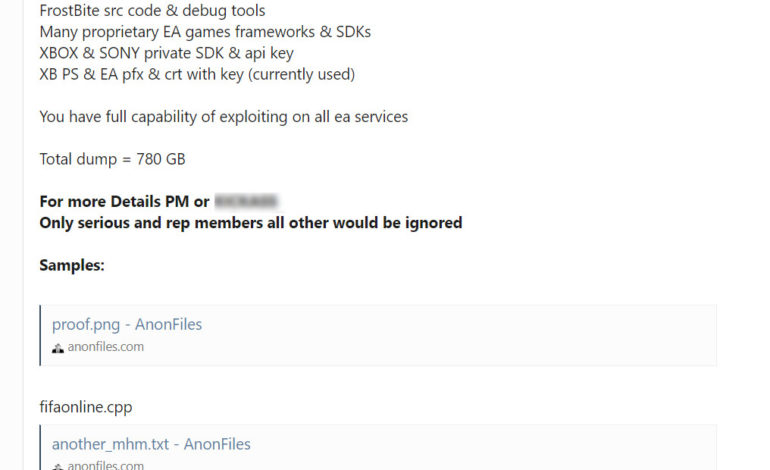Click the AnonFiles favicon under another_mhm.txt
This screenshot has height=470, width=770.
point(58,465)
